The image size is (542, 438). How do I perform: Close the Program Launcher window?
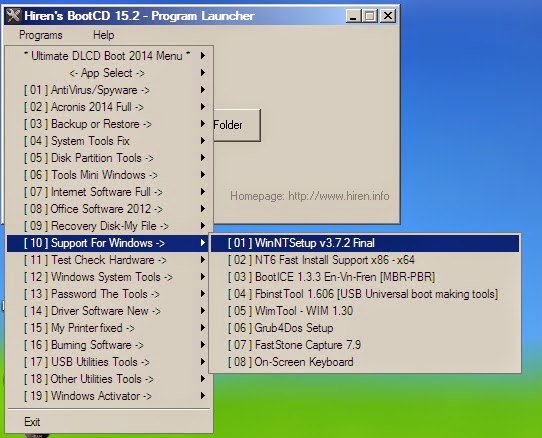[x=388, y=16]
